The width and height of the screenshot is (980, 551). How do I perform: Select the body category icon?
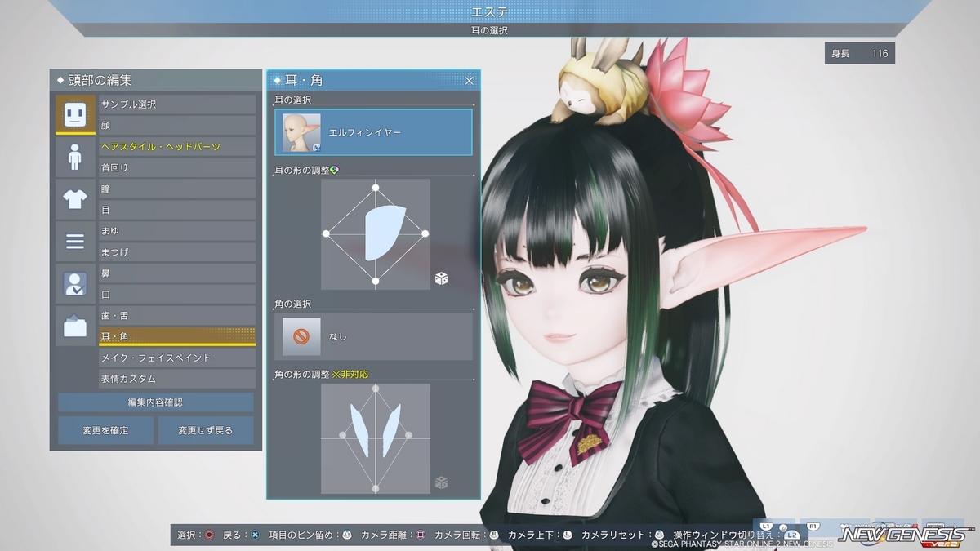[75, 156]
